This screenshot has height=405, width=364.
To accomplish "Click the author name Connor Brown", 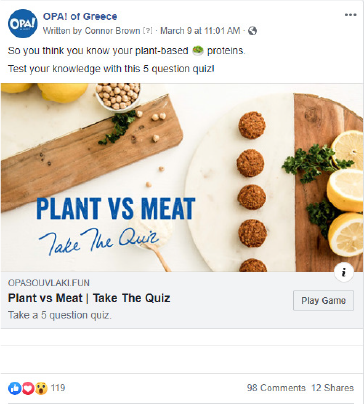I will 112,31.
